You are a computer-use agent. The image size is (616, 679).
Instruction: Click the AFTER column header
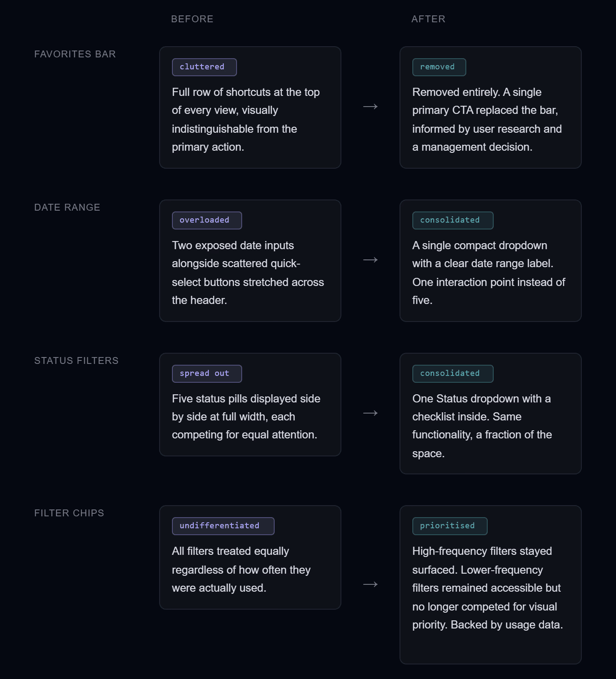pyautogui.click(x=428, y=19)
